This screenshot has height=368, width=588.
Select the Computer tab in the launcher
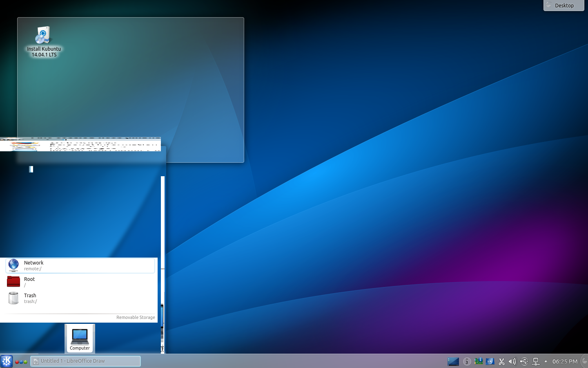(80, 338)
